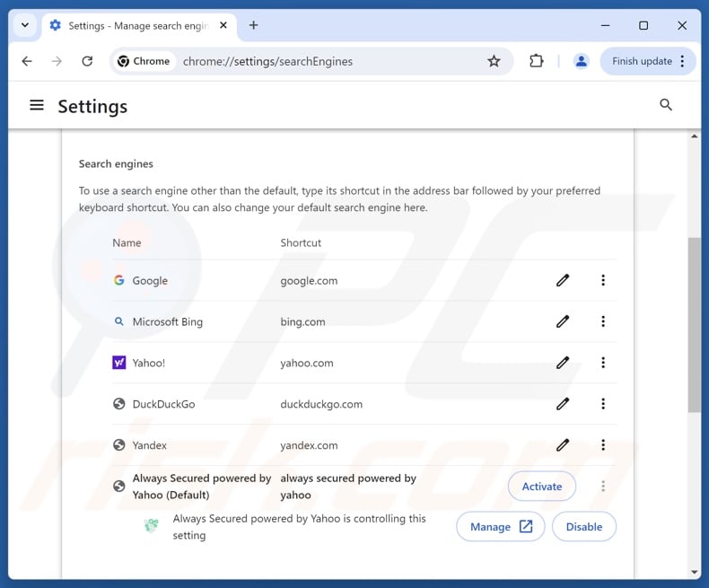Click Activate for Always Secured engine
Image resolution: width=709 pixels, height=588 pixels.
[x=542, y=487]
